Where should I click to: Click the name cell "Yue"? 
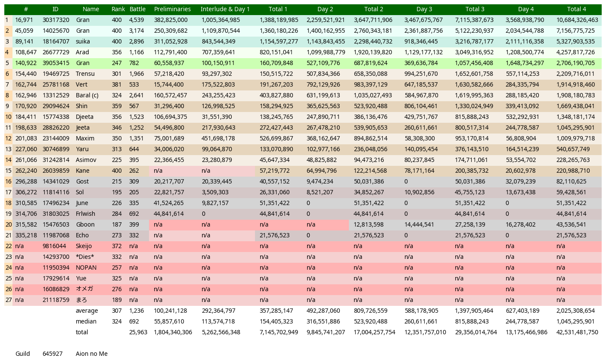[81, 278]
